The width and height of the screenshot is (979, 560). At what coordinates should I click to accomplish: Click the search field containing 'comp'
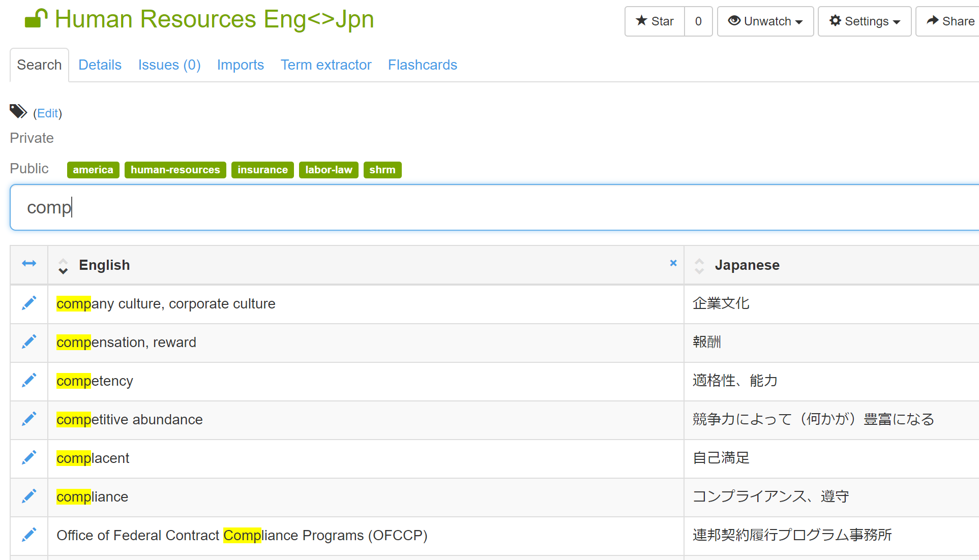(493, 207)
